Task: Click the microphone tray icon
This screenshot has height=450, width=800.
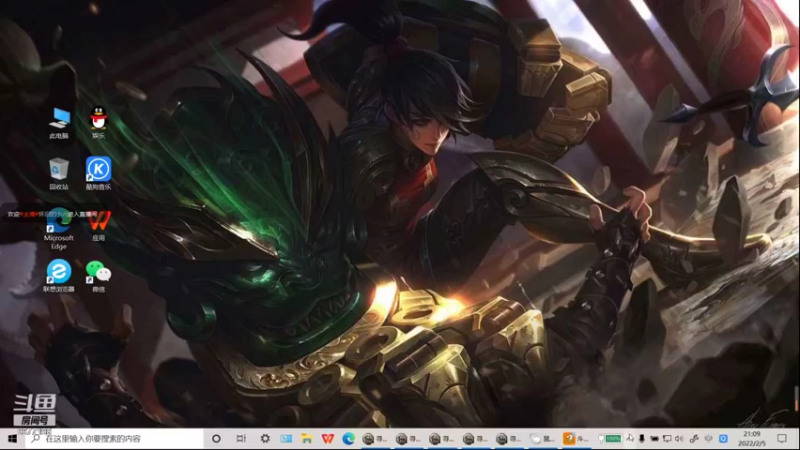Action: pos(642,438)
